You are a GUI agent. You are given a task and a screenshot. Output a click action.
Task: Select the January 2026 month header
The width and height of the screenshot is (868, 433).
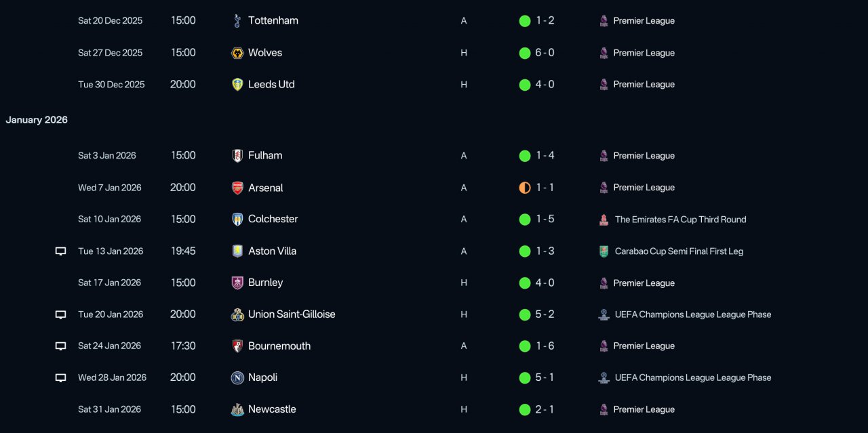37,120
